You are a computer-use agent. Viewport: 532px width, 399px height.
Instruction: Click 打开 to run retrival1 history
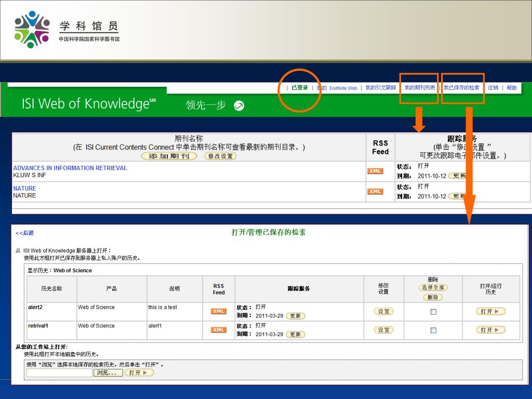[491, 330]
